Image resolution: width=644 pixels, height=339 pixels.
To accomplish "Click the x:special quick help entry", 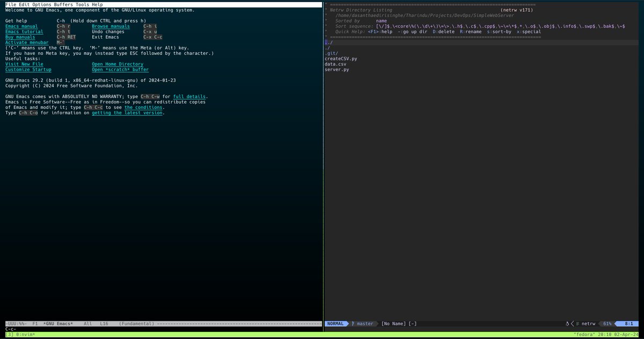I will [x=529, y=32].
